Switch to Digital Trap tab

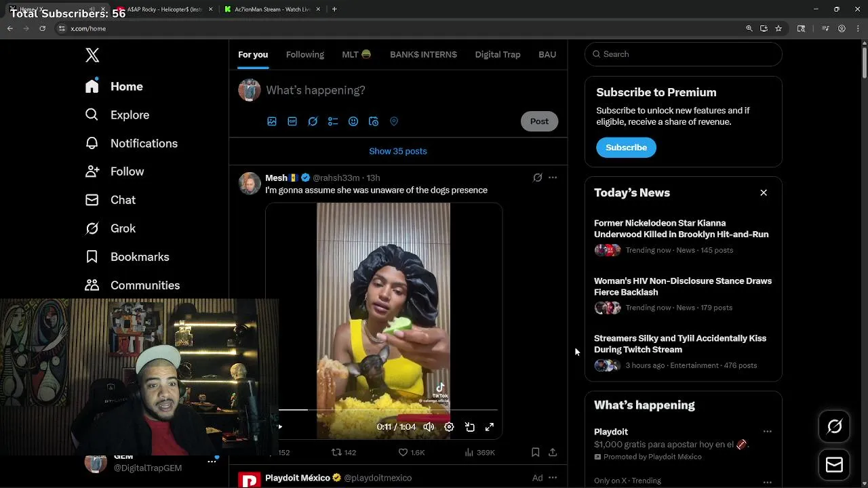coord(498,54)
